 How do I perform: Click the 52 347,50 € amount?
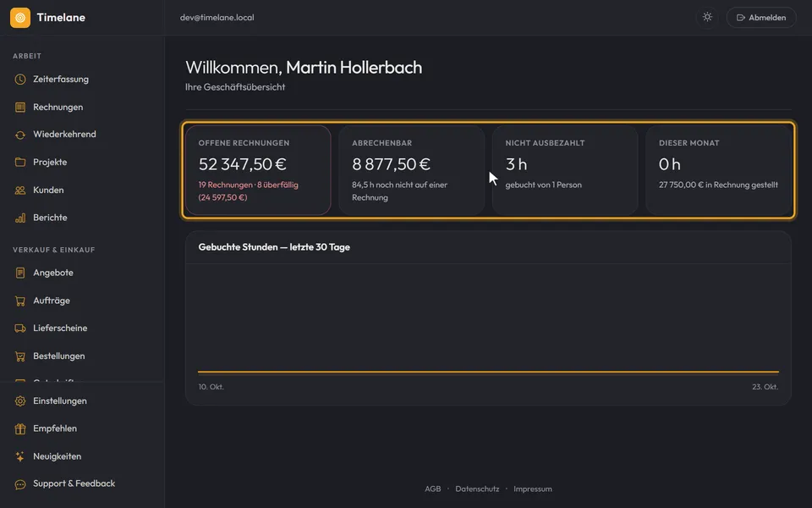(x=243, y=164)
